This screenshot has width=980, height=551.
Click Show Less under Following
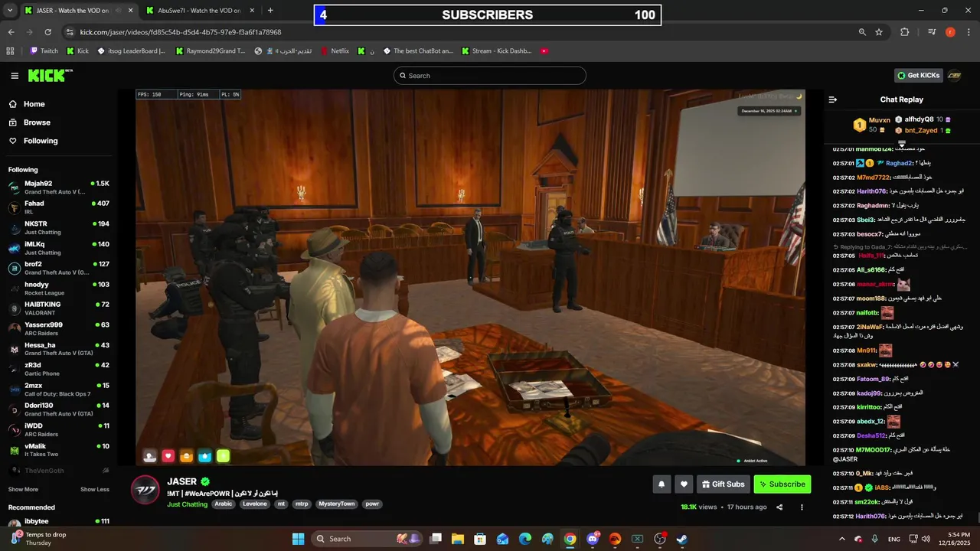[95, 490]
